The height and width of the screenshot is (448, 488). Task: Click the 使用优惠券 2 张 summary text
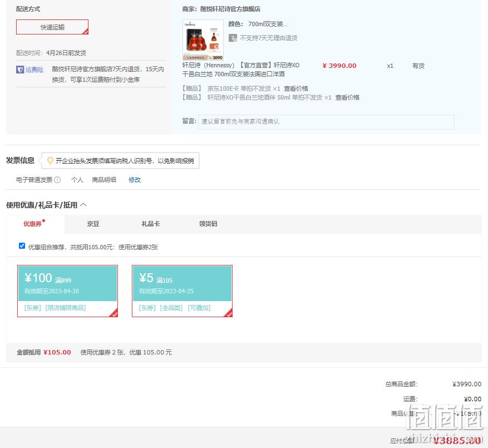[x=126, y=352]
